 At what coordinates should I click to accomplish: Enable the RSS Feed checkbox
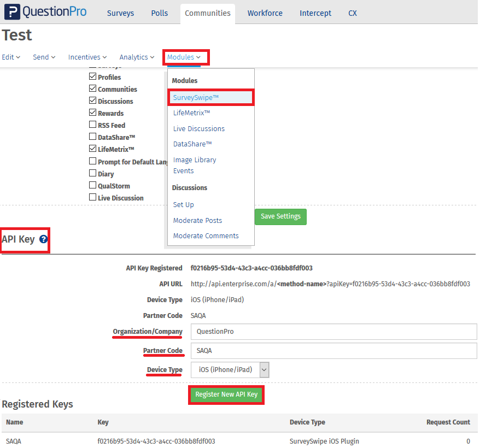tap(92, 125)
